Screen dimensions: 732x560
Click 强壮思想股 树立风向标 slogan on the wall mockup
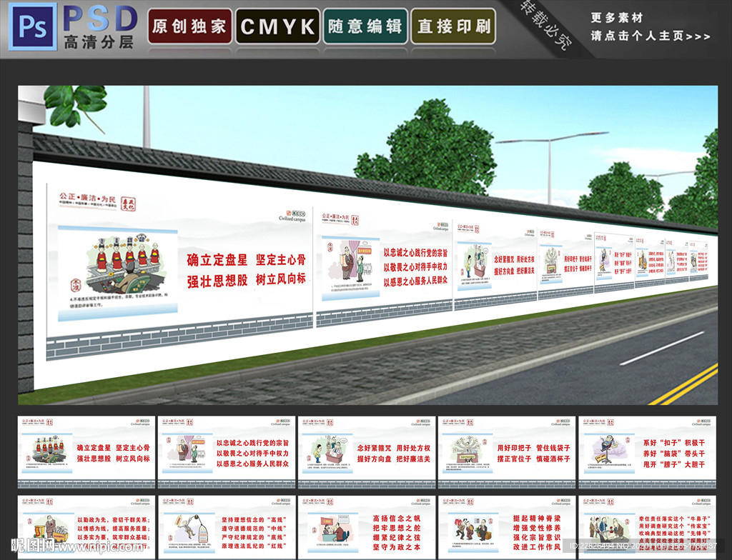247,280
